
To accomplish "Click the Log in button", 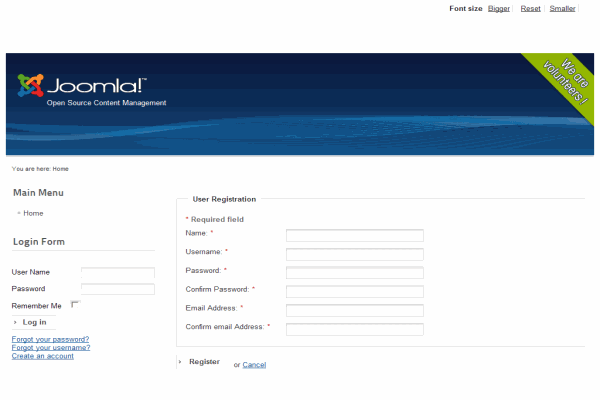I will 34,322.
